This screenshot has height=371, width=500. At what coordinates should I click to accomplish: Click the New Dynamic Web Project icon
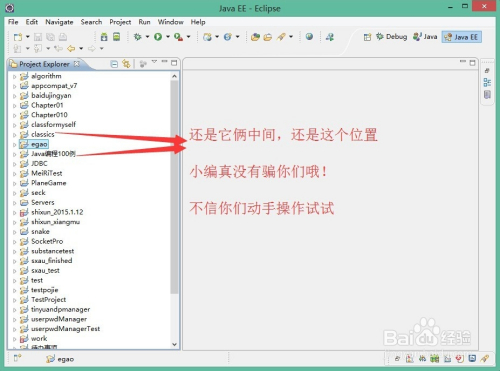click(x=207, y=37)
